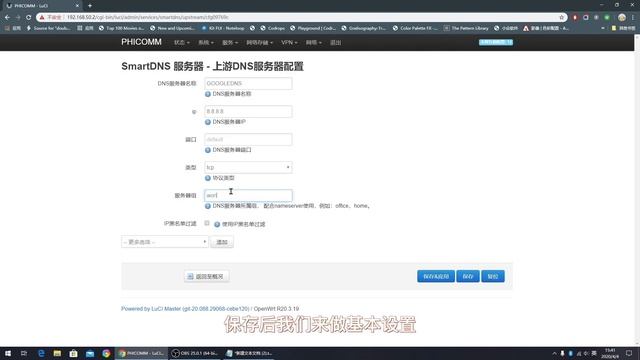Click the blue auto-refresh badge in navbar

496,42
